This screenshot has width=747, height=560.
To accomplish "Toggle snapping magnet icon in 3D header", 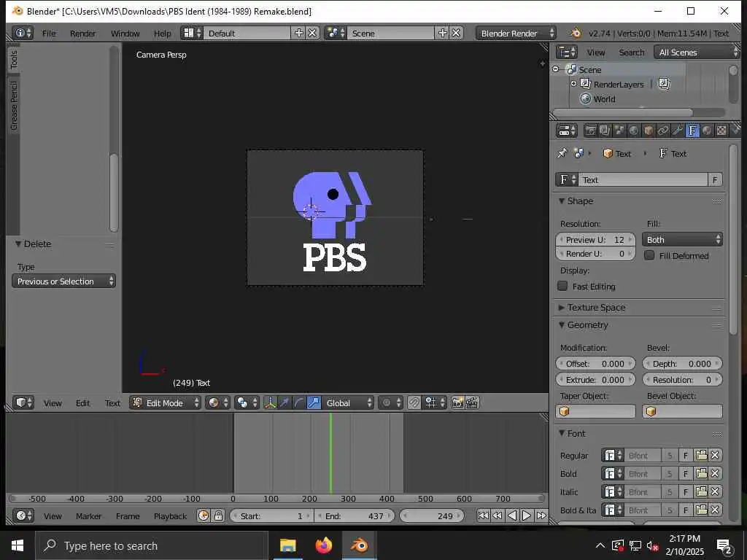I will pyautogui.click(x=414, y=402).
